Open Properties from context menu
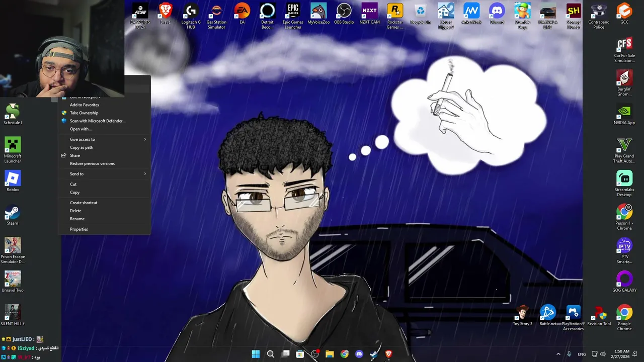The width and height of the screenshot is (644, 362). click(x=105, y=229)
